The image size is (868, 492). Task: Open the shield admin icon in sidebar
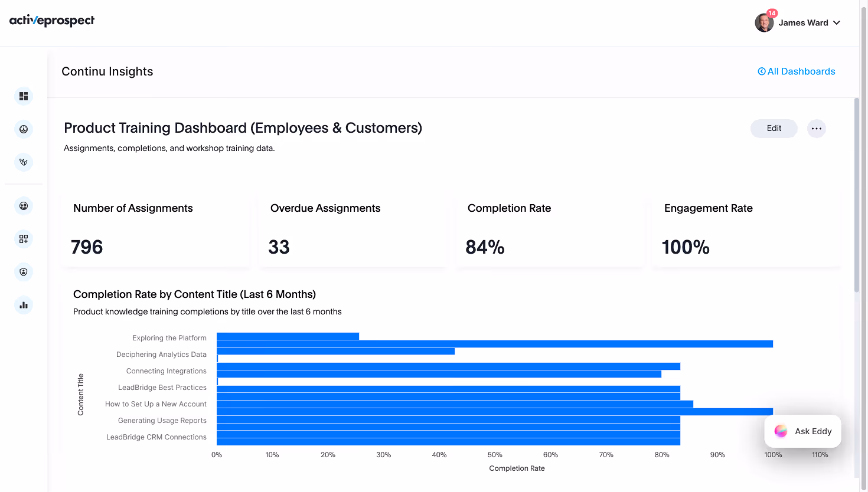coord(23,272)
